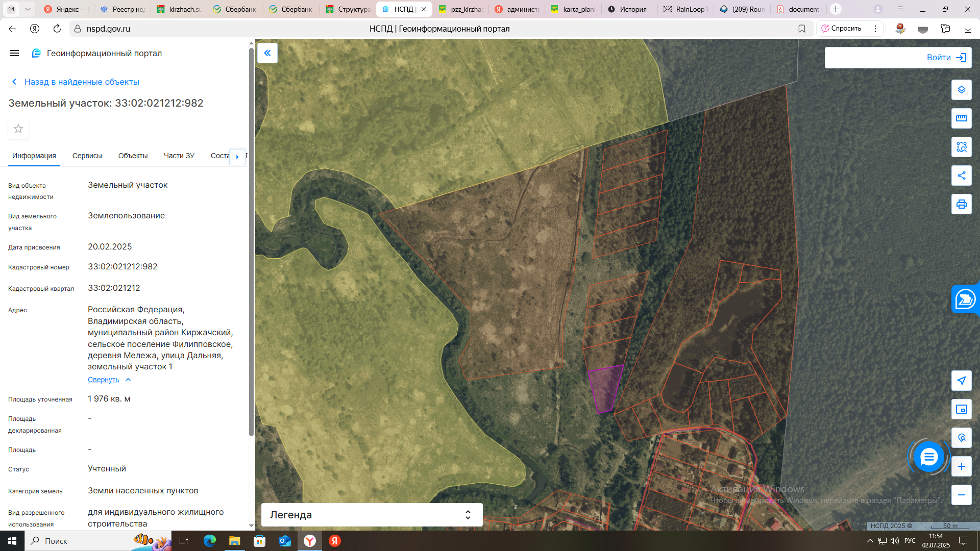Viewport: 980px width, 551px height.
Task: Click the share map icon
Action: click(x=961, y=176)
